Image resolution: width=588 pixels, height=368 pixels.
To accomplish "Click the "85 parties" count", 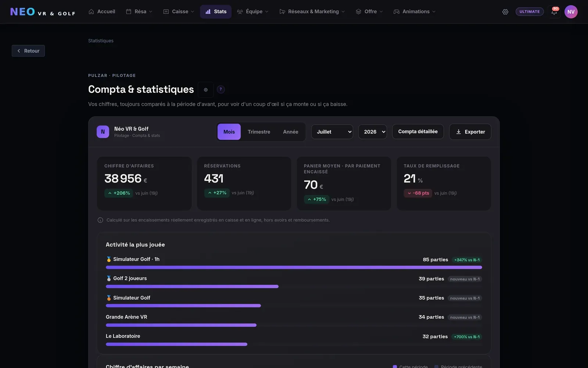I will [x=435, y=260].
